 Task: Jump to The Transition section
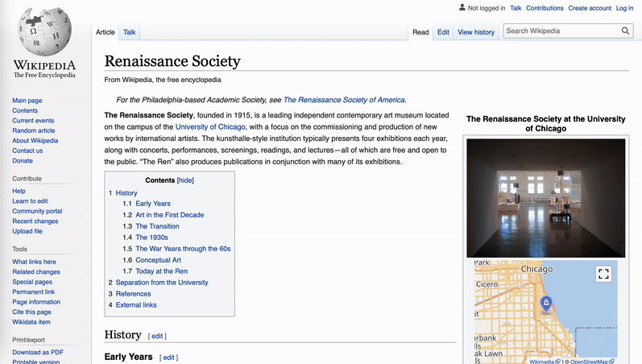(x=157, y=226)
